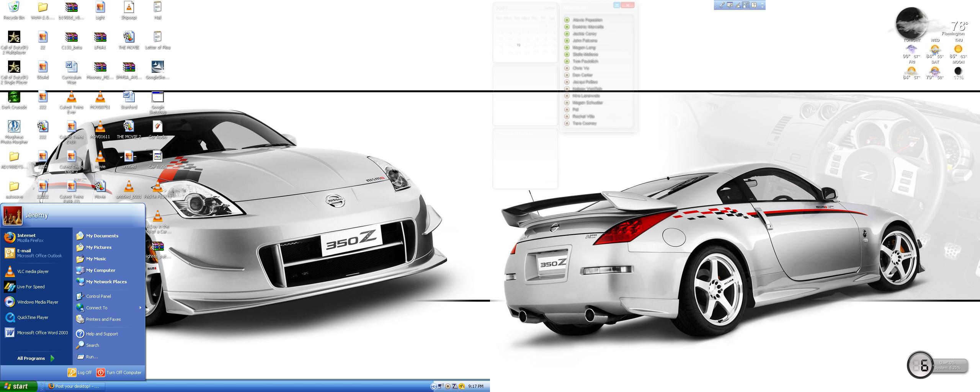Expand the Connect To submenu
This screenshot has height=392, width=980.
(x=109, y=308)
